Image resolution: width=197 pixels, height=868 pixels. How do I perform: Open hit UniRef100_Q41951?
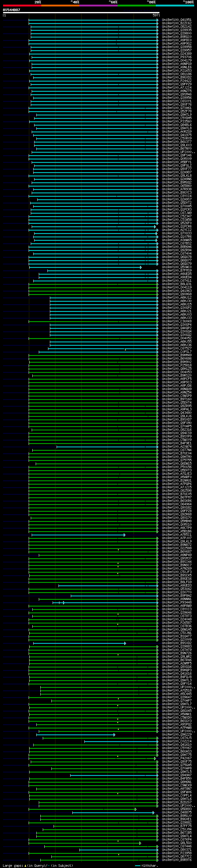[176, 20]
